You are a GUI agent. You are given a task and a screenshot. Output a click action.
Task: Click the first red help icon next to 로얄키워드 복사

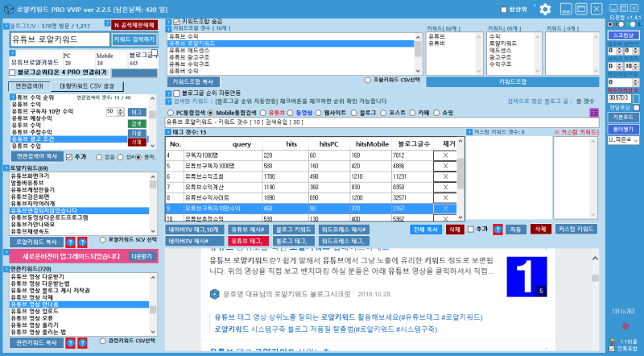click(71, 242)
